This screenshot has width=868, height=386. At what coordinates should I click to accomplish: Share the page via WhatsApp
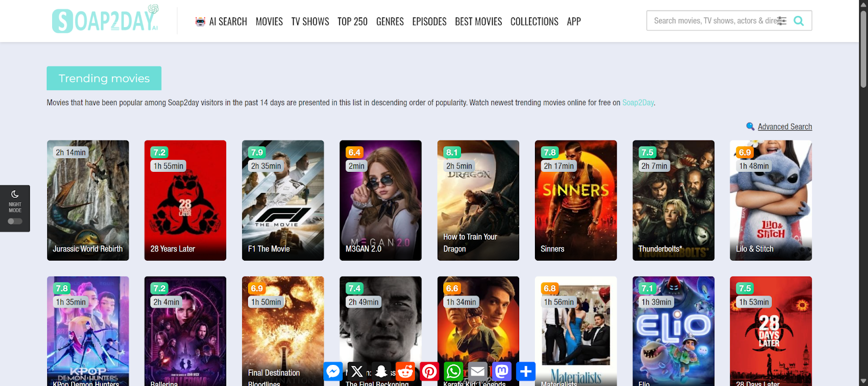(x=454, y=371)
